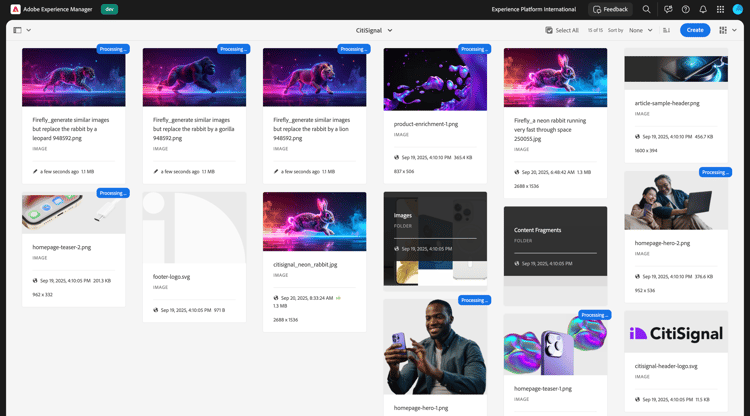The image size is (750, 416).
Task: Click published globe icon on product-enrichment-1
Action: (397, 157)
